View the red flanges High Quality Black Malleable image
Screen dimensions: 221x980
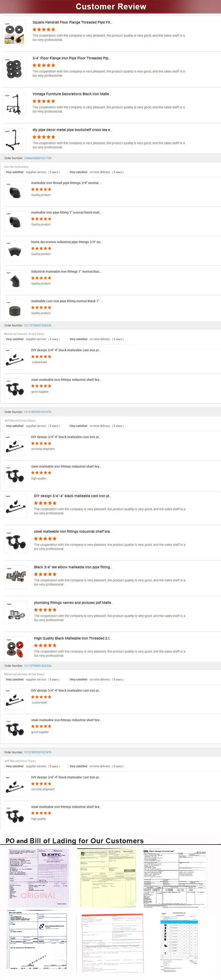pos(16,649)
